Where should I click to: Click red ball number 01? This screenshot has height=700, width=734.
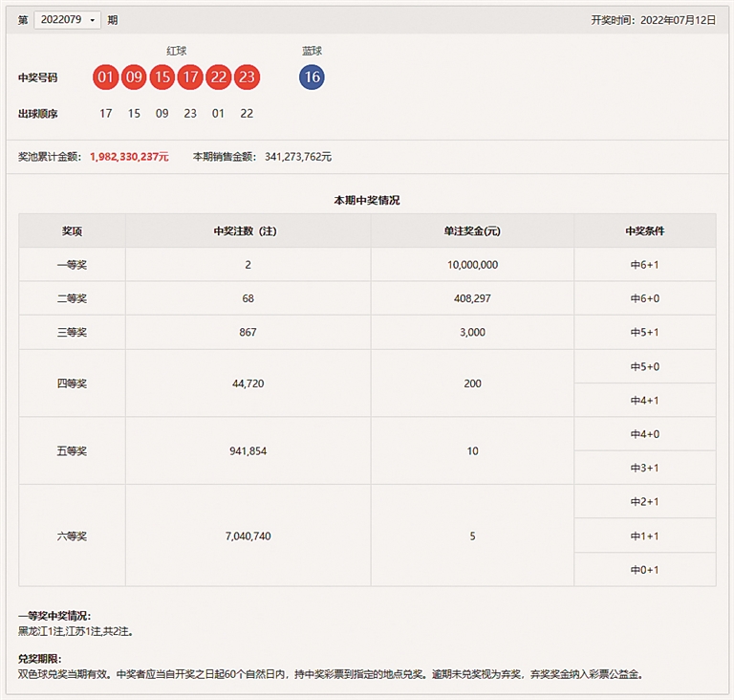pos(105,77)
